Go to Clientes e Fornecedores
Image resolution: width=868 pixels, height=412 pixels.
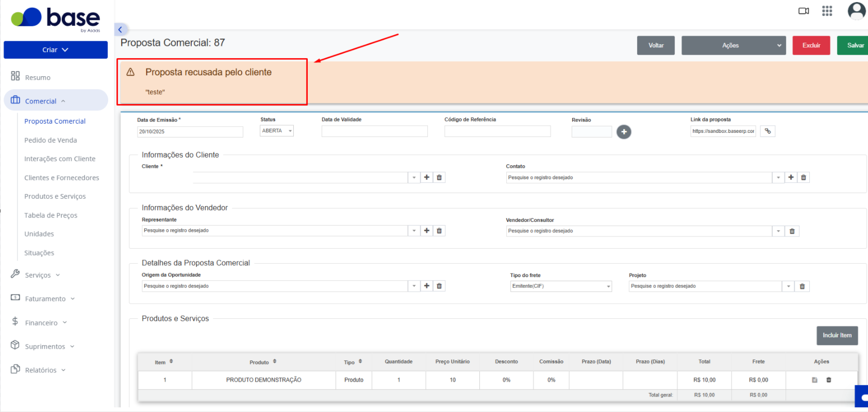coord(61,178)
